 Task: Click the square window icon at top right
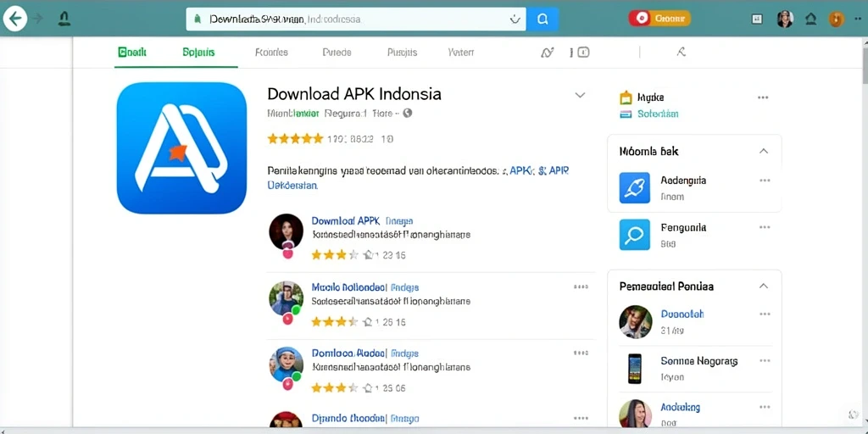click(757, 19)
